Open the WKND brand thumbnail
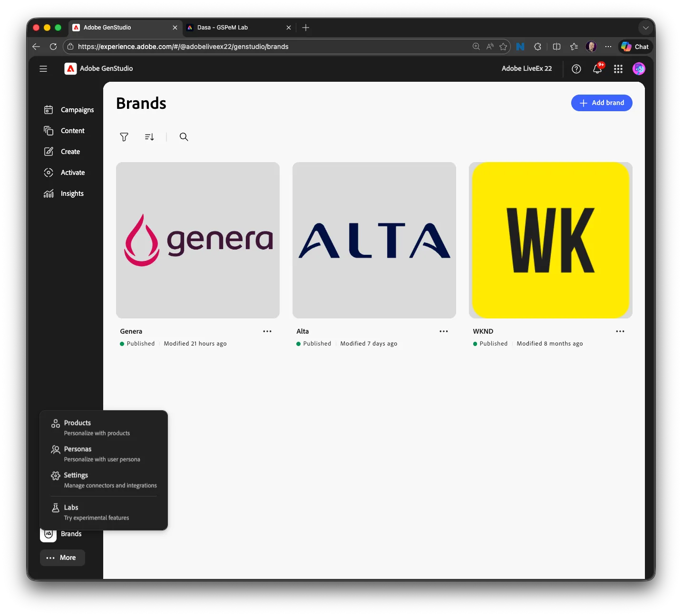This screenshot has width=682, height=616. click(x=551, y=240)
